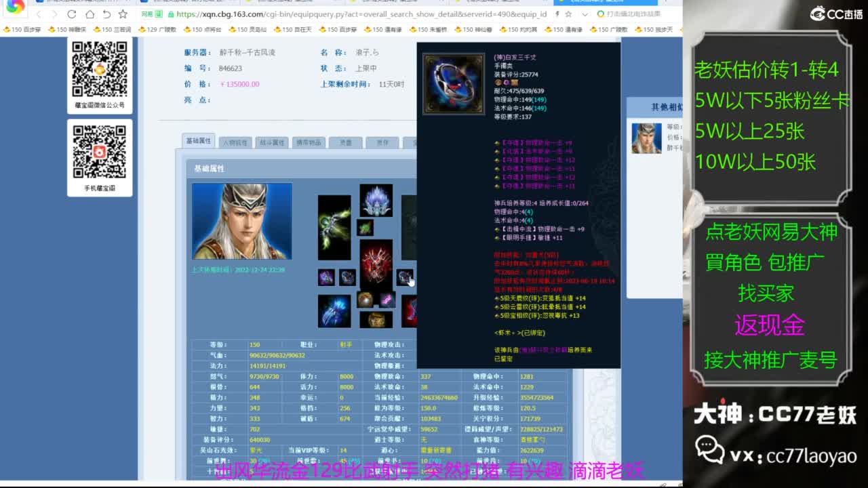
Task: Click the tooltip equipment score 装备评分:25774
Action: click(516, 75)
